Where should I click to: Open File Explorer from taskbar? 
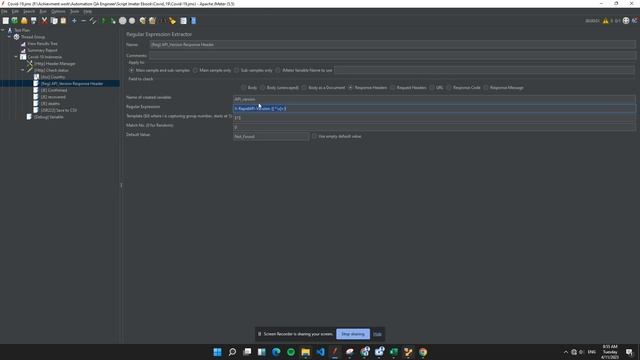coord(306,352)
